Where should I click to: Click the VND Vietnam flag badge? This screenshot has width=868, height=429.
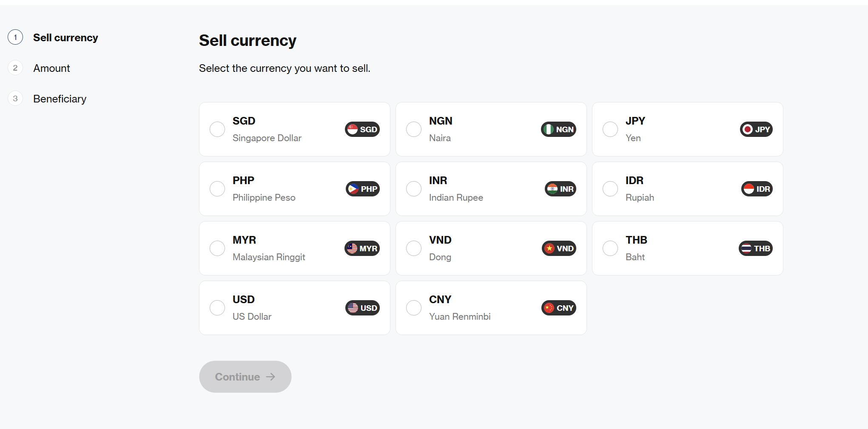pos(559,248)
